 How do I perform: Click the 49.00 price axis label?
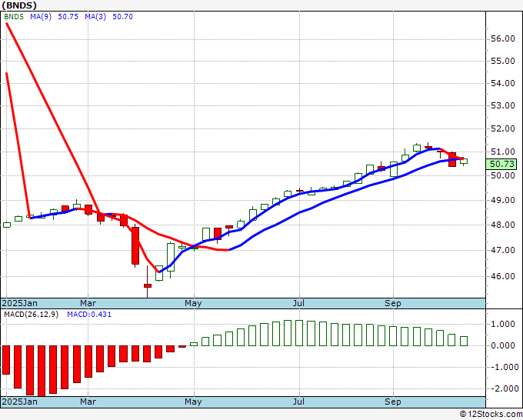pyautogui.click(x=503, y=200)
